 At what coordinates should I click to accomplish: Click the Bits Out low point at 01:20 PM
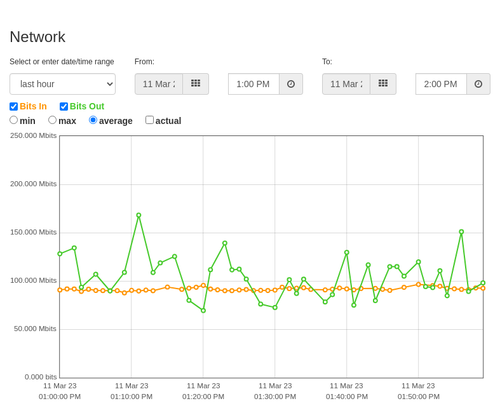click(x=203, y=310)
